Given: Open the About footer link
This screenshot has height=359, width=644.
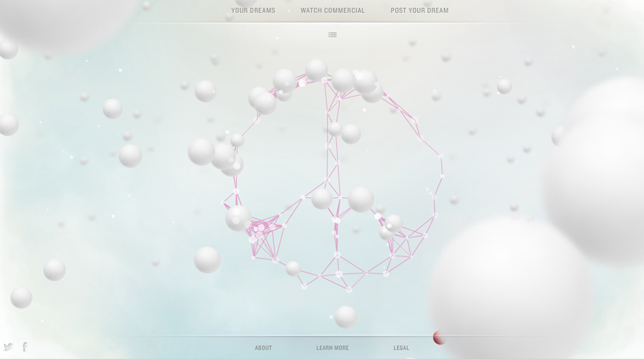Looking at the screenshot, I should 263,348.
